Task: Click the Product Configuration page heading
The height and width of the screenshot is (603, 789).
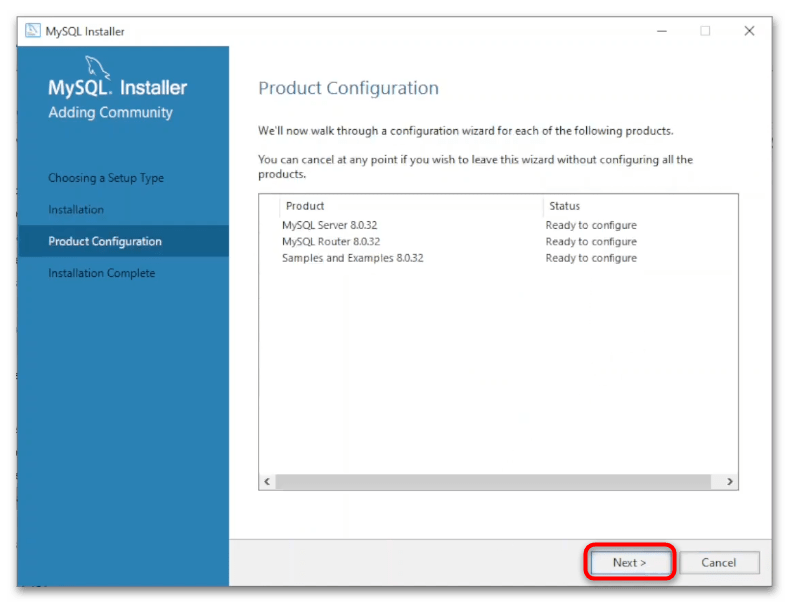Action: click(348, 88)
